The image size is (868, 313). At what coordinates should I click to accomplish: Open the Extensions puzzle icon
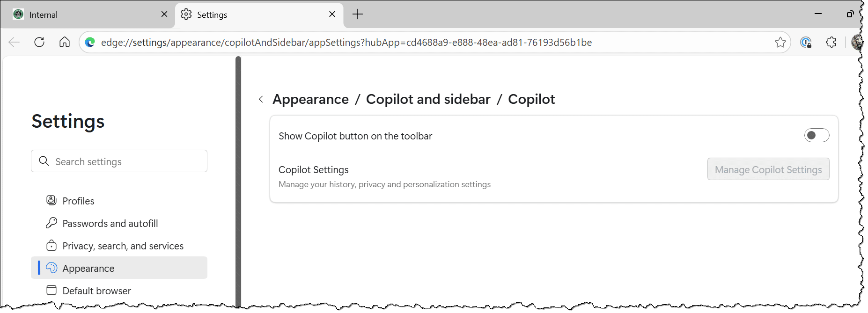click(x=831, y=43)
